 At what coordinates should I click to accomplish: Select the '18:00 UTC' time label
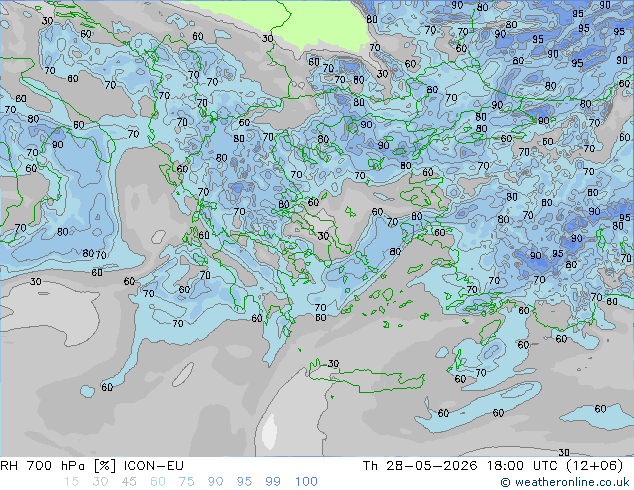click(x=522, y=466)
